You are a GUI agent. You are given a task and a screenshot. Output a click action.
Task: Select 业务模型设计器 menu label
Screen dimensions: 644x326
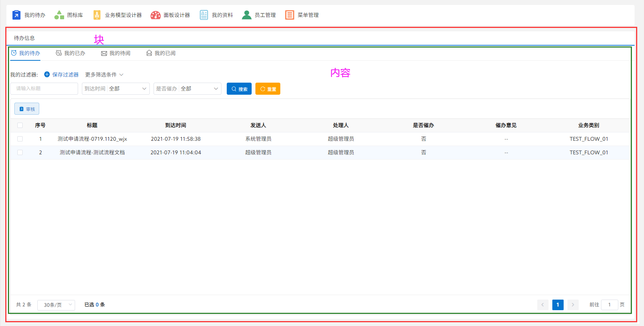pyautogui.click(x=123, y=15)
